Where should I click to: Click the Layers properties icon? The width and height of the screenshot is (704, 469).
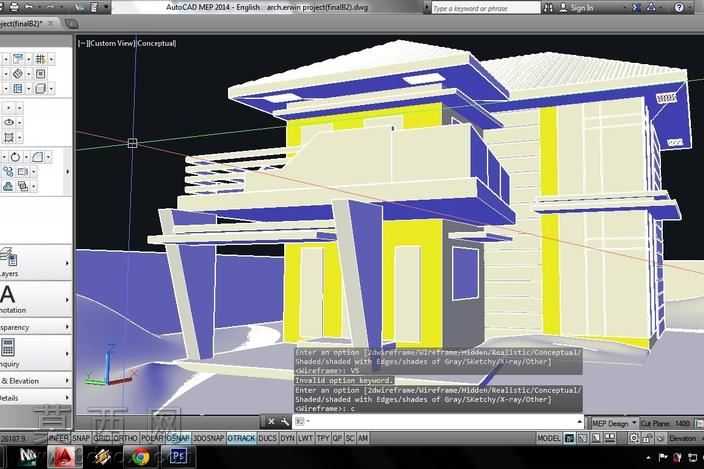(9, 257)
